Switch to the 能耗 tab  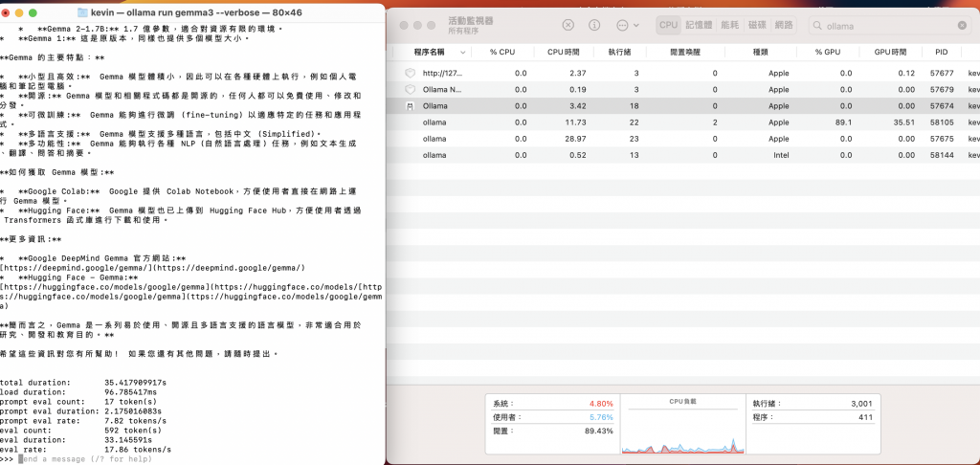point(730,25)
